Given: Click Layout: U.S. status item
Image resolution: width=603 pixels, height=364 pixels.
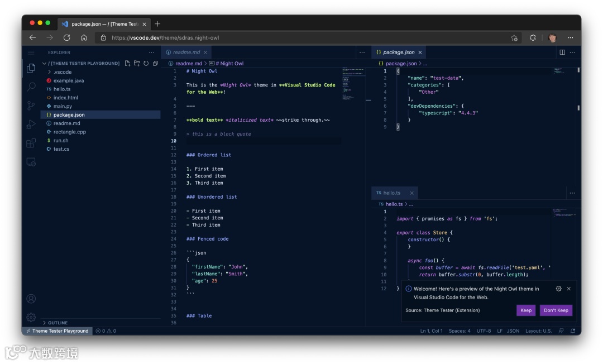Looking at the screenshot, I should pyautogui.click(x=538, y=331).
